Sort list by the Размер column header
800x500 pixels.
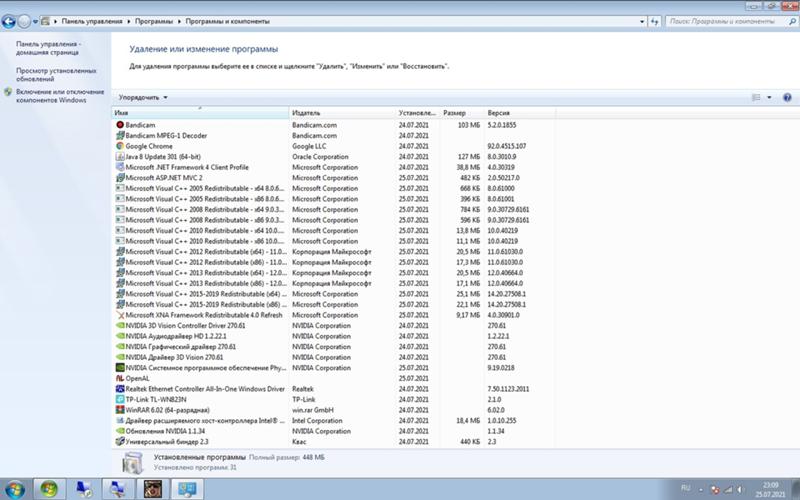[462, 113]
